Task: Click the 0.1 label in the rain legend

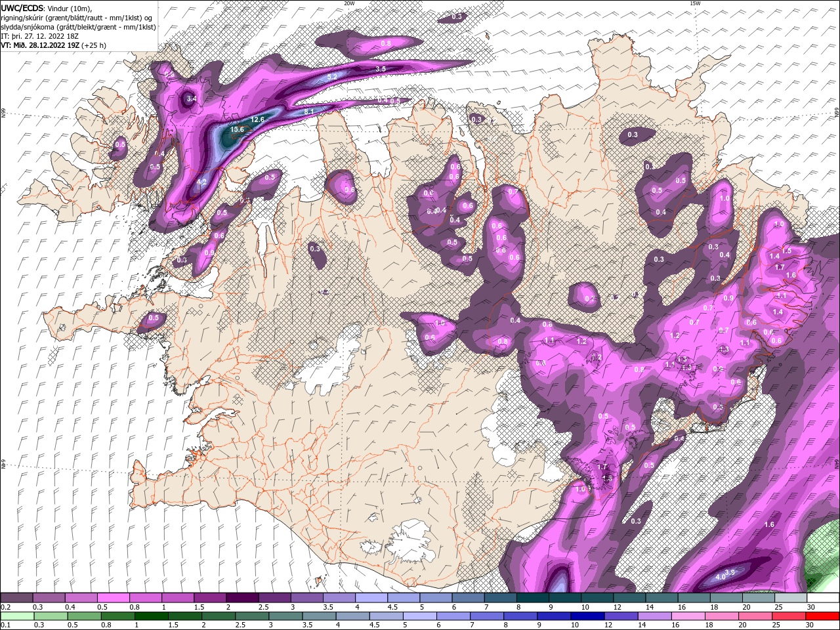Action: click(x=5, y=625)
